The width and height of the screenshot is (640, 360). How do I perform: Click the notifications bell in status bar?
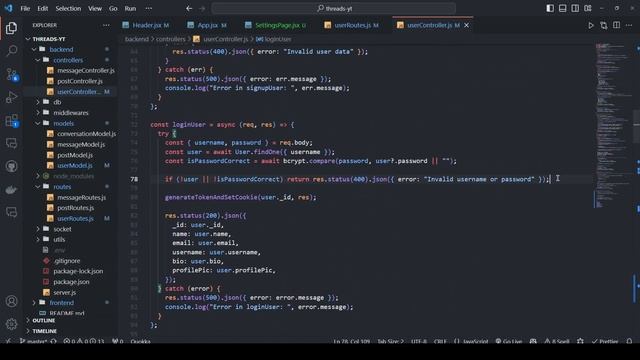pyautogui.click(x=629, y=341)
